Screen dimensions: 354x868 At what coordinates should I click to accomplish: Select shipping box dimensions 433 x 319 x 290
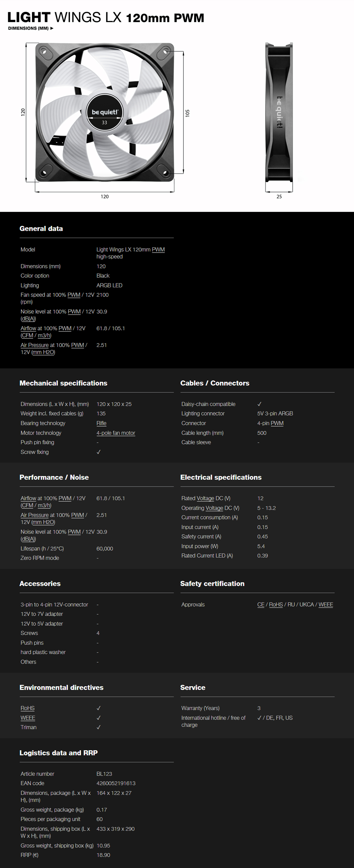click(116, 829)
